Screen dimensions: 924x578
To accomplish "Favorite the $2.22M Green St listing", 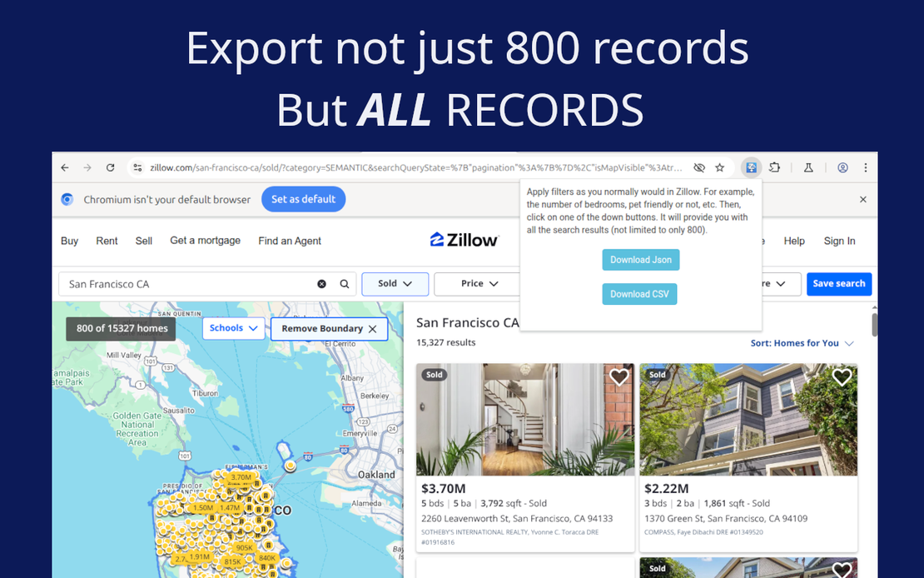I will tap(842, 377).
